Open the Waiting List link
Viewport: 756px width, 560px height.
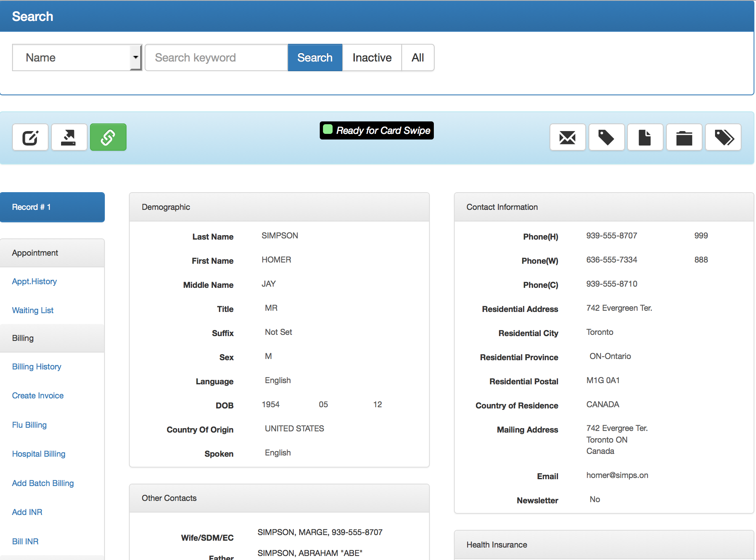33,310
